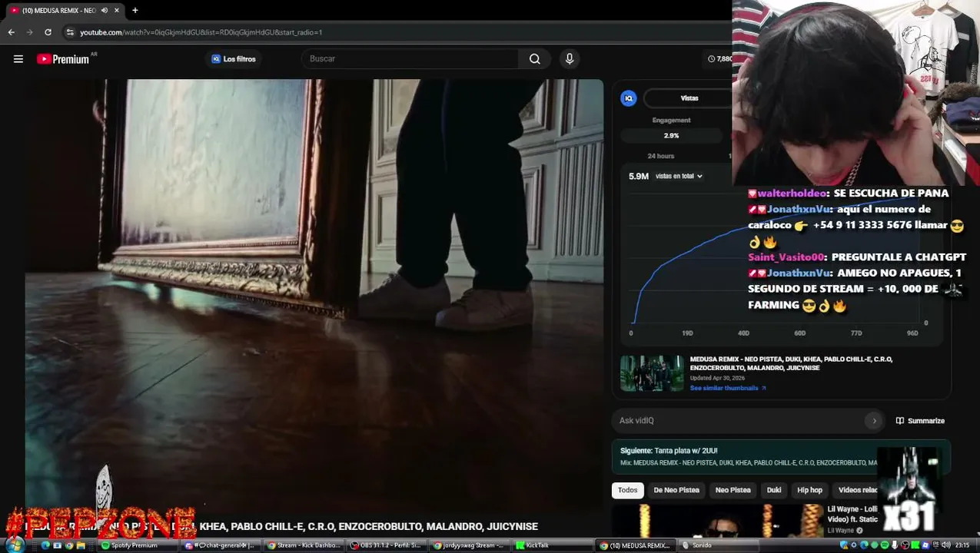Open Lil Wayne Lollipop video thumbnail
Screen dimensions: 980x553
coord(718,521)
